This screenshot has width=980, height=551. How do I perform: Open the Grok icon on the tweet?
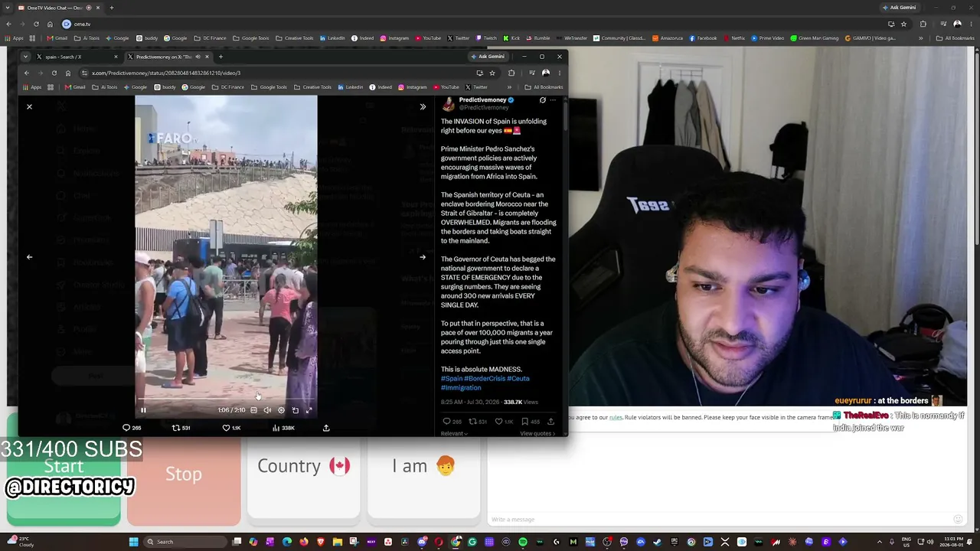[x=542, y=100]
